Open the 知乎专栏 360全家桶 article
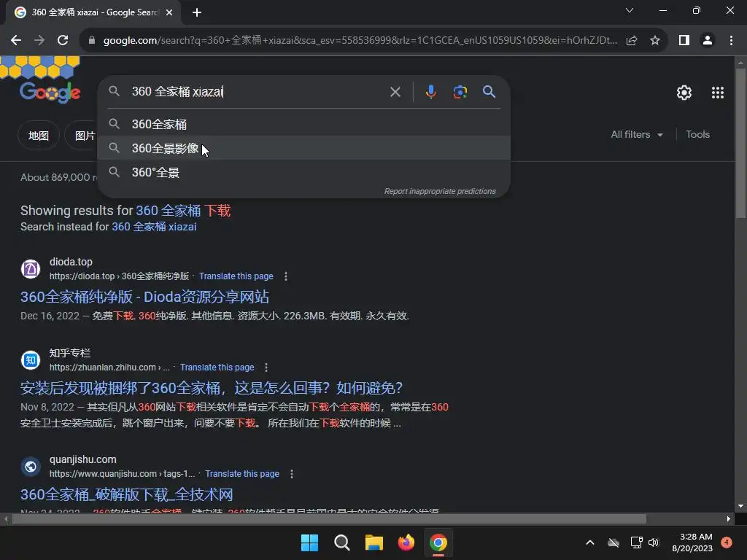The image size is (747, 560). tap(212, 388)
